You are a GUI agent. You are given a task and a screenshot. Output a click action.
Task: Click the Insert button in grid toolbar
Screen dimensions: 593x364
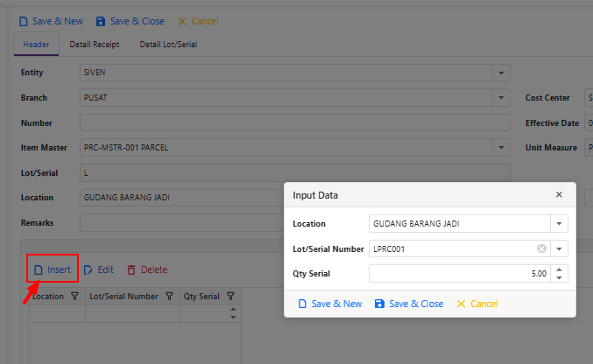[x=53, y=269]
